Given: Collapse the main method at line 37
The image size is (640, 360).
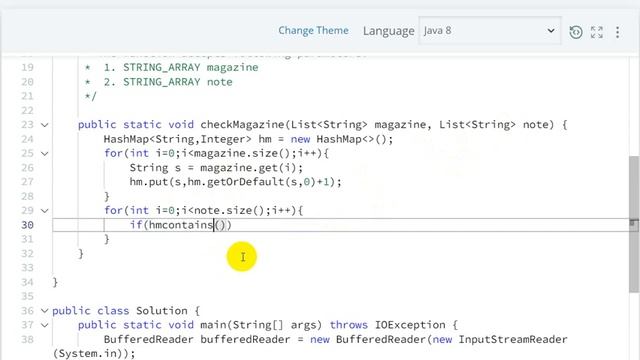Looking at the screenshot, I should click(x=44, y=325).
